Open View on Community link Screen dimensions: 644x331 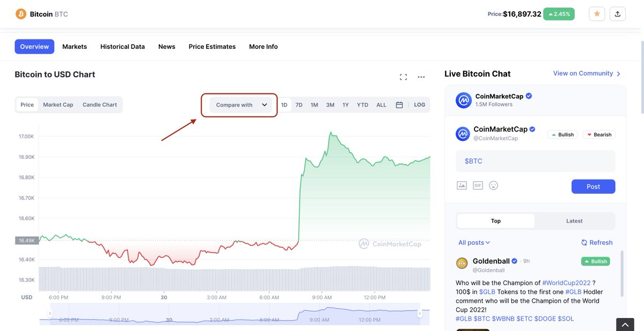pos(587,74)
